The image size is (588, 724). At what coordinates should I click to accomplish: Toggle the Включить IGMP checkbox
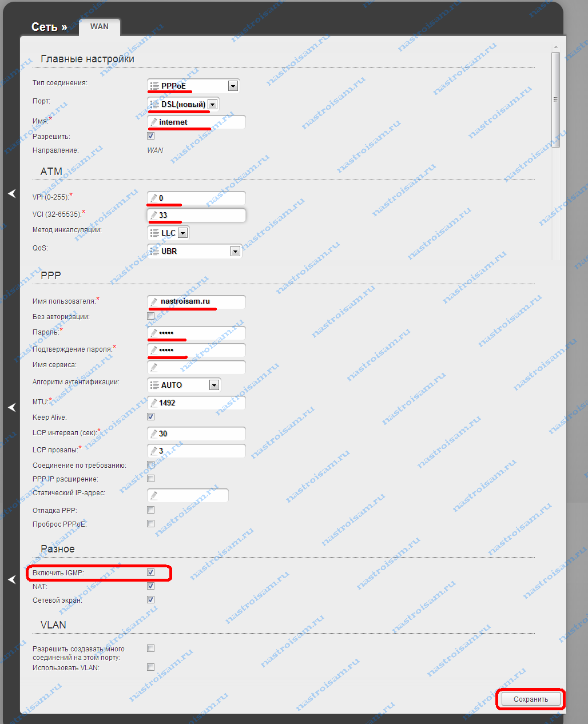tap(150, 572)
